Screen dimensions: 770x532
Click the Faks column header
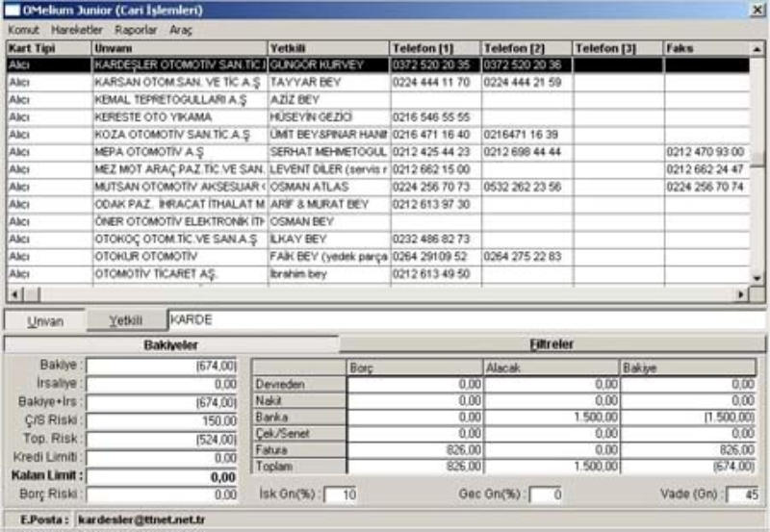(707, 48)
